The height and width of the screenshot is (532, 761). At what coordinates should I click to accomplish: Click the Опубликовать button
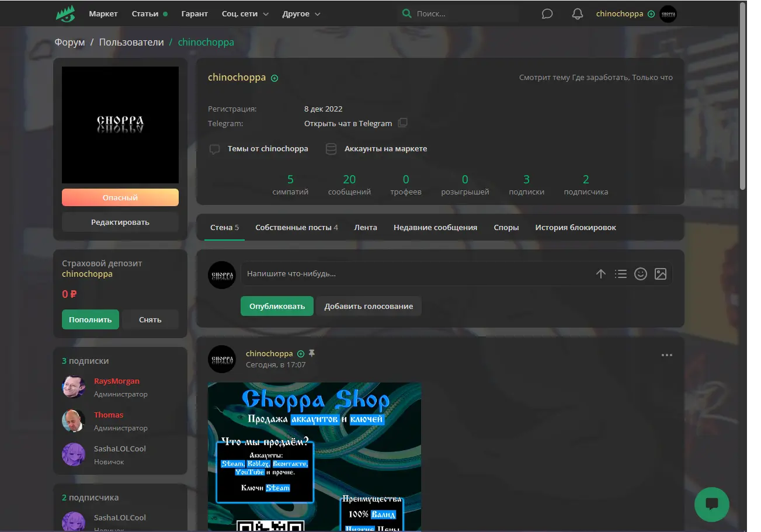tap(277, 306)
